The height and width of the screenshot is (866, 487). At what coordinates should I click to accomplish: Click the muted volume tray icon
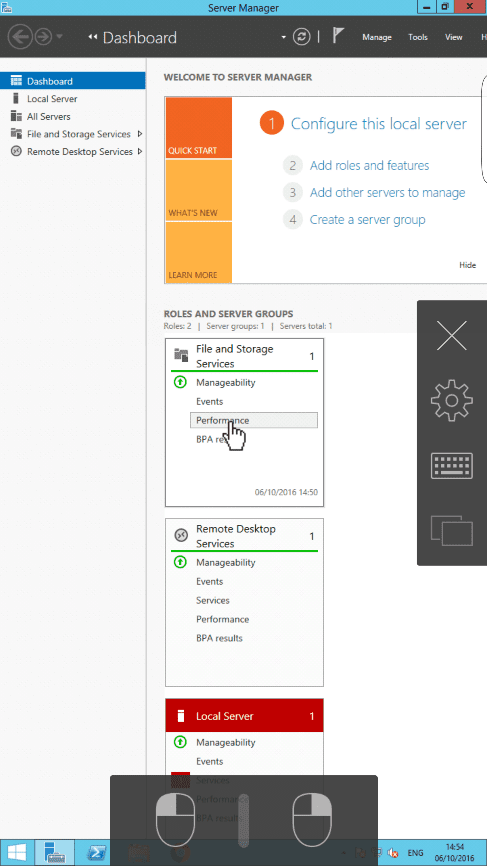tap(393, 853)
